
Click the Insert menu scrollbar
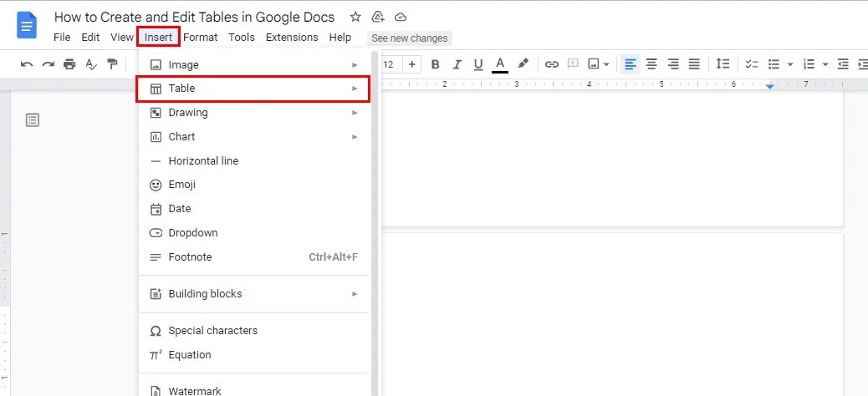click(375, 222)
